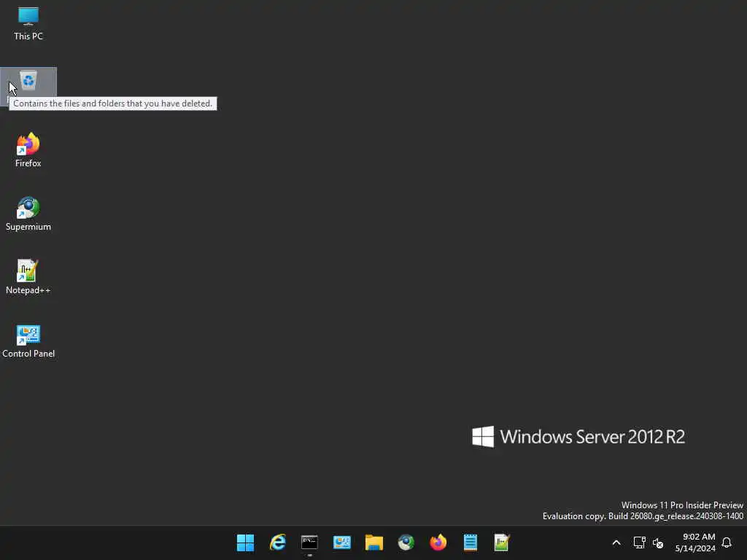This screenshot has height=560, width=747.
Task: Open the clock showing 9:02 AM
Action: tap(695, 542)
